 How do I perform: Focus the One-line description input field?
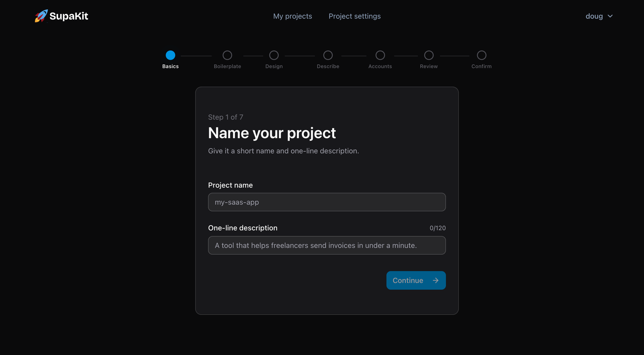pos(327,245)
